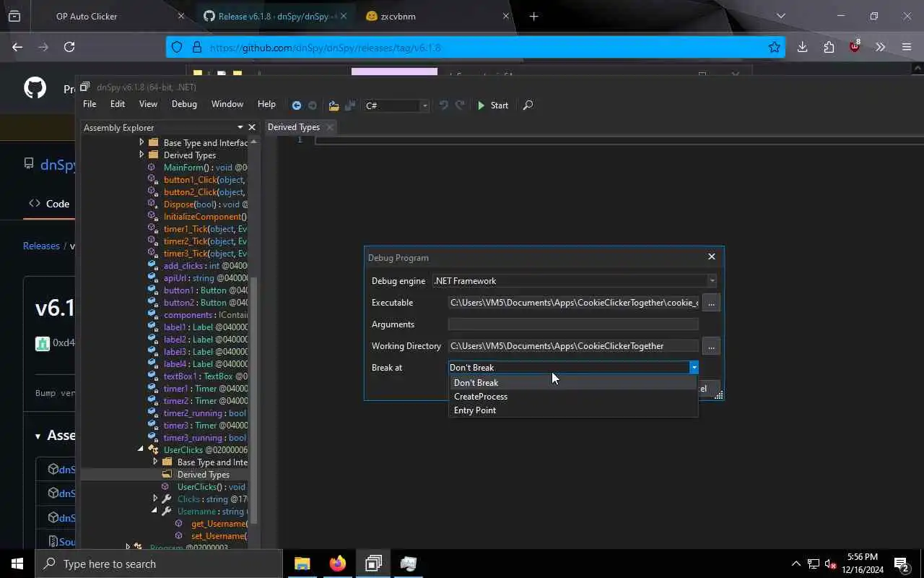This screenshot has height=578, width=924.
Task: Click the method icon beside get_Username
Action: coord(179,523)
